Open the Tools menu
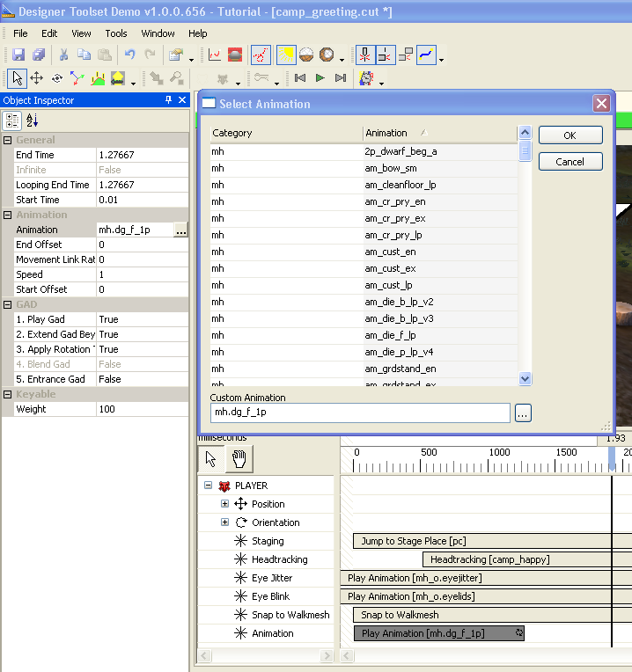Screen dimensions: 632x672 [x=116, y=33]
